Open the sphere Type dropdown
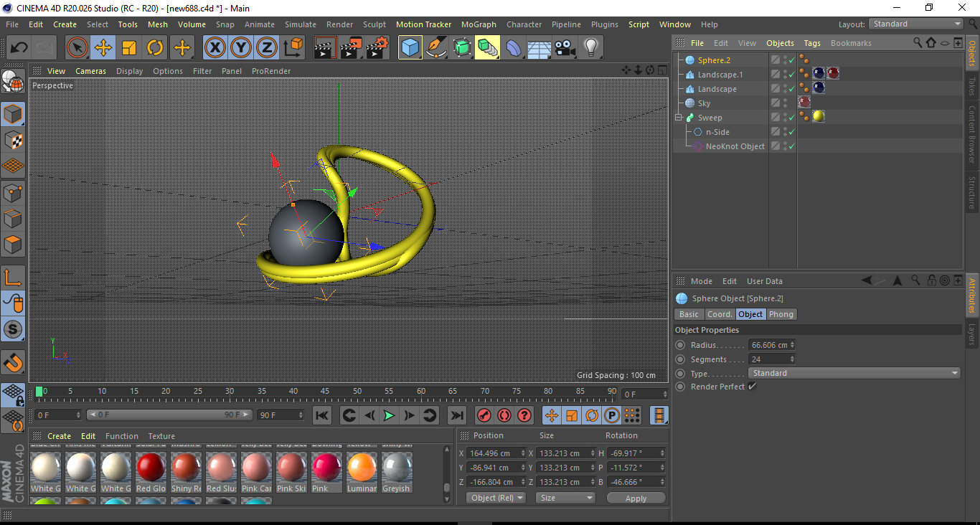The height and width of the screenshot is (525, 980). point(854,373)
